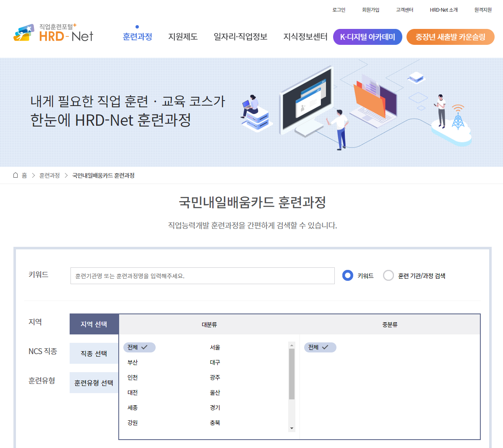Open the 회원가입 link
This screenshot has height=448, width=503.
(370, 10)
